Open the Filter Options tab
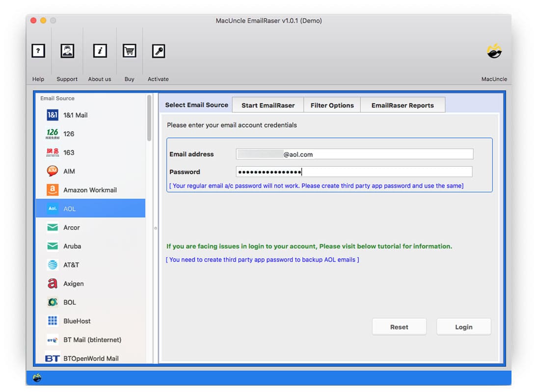 coord(332,105)
